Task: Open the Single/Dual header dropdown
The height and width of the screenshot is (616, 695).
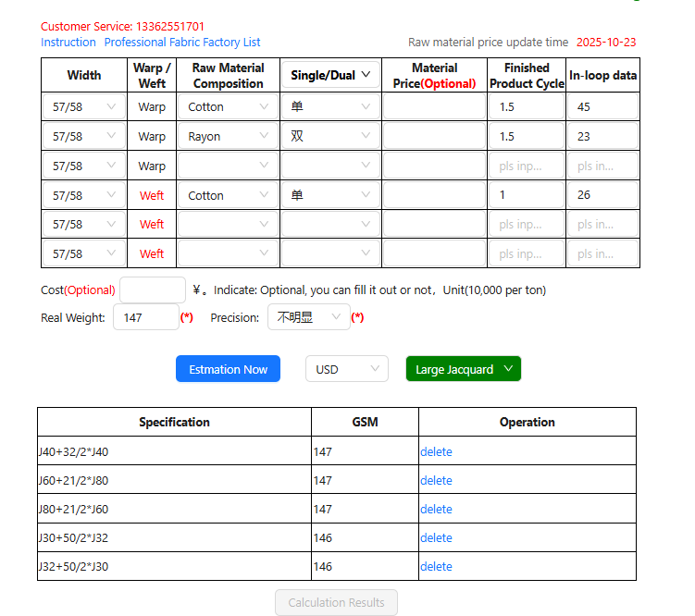Action: point(330,75)
